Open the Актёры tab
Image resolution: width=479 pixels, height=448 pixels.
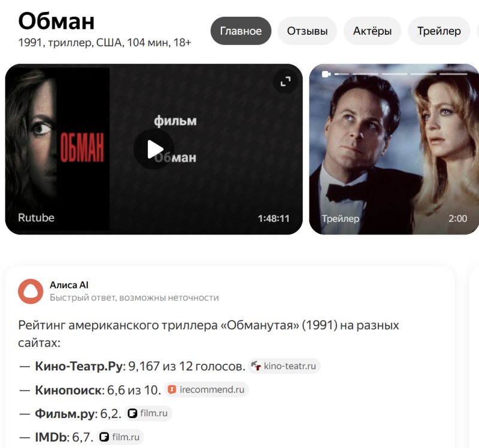pos(372,31)
